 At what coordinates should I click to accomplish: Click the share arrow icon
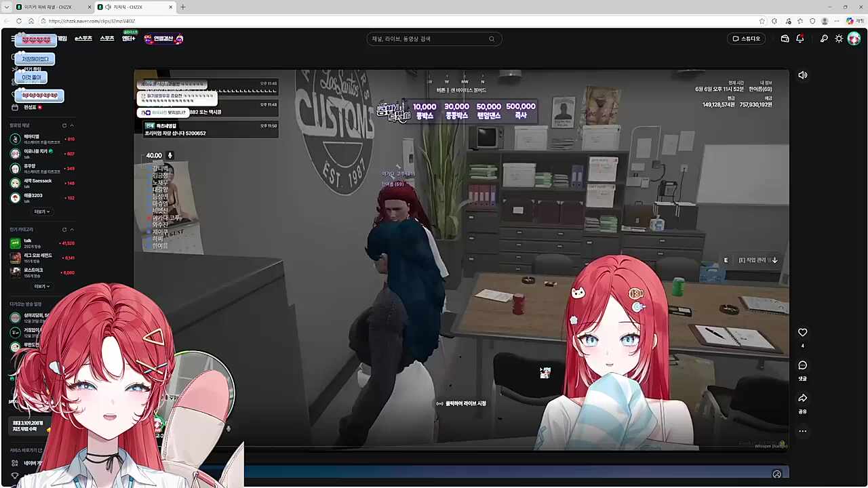pos(802,398)
